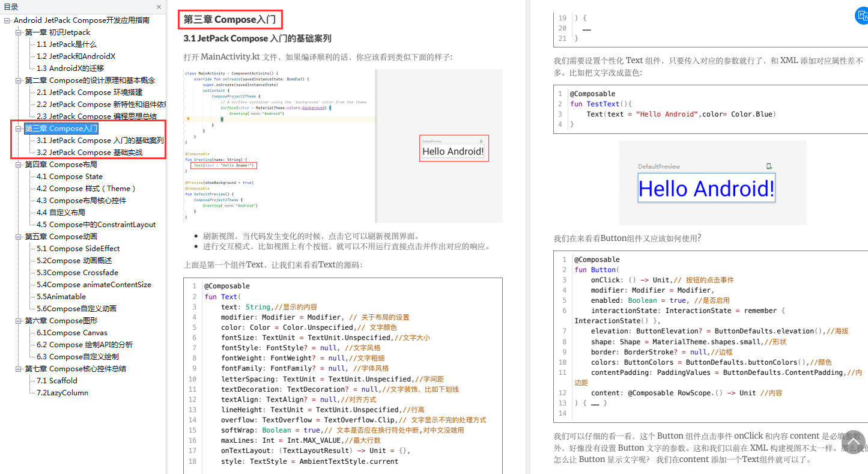Collapse the 第五章 Compose动画 chapter node
The image size is (868, 474).
[19, 237]
